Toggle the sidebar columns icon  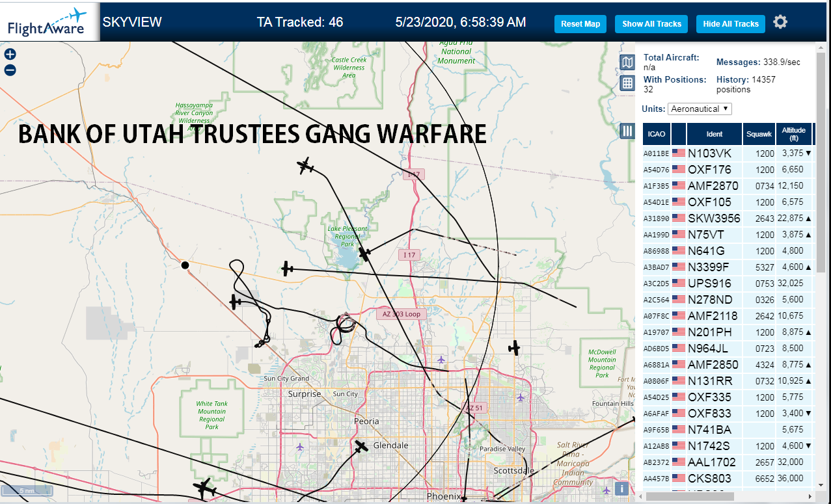[x=627, y=131]
